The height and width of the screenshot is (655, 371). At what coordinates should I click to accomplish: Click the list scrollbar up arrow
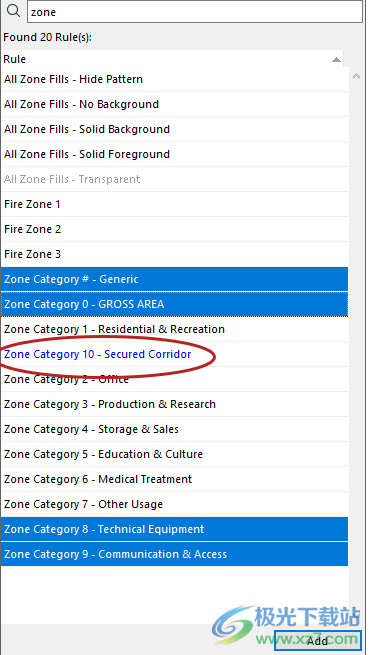tap(356, 76)
